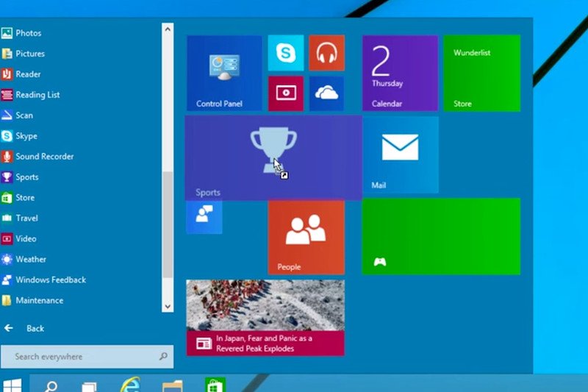The height and width of the screenshot is (392, 588).
Task: Open the News tile about Japan
Action: coord(265,318)
